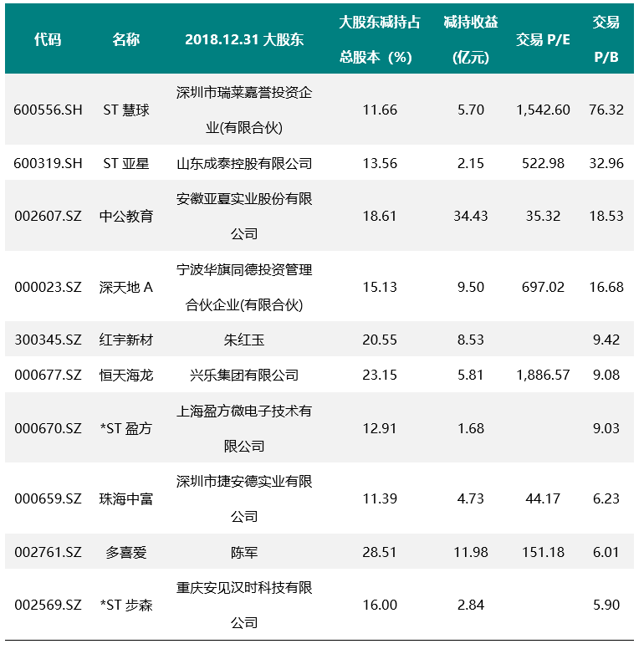644x649 pixels.
Task: Click the value 34.43
Action: pyautogui.click(x=471, y=216)
